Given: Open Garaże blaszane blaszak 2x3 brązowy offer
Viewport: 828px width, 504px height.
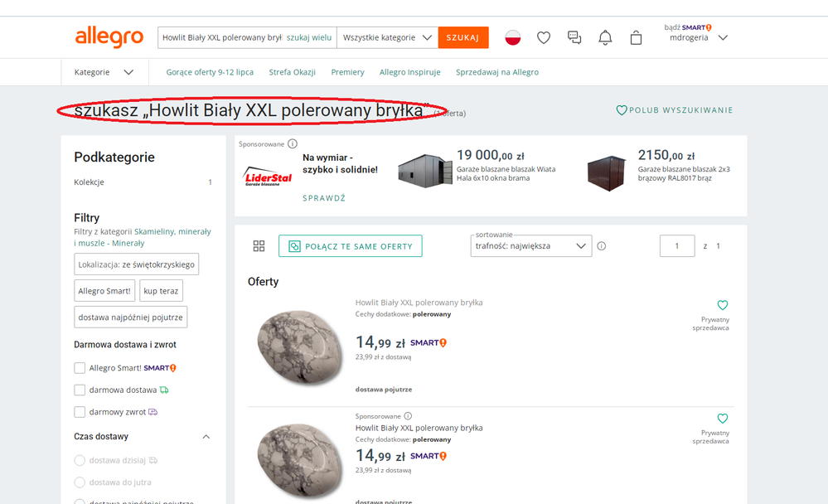Looking at the screenshot, I should (683, 173).
